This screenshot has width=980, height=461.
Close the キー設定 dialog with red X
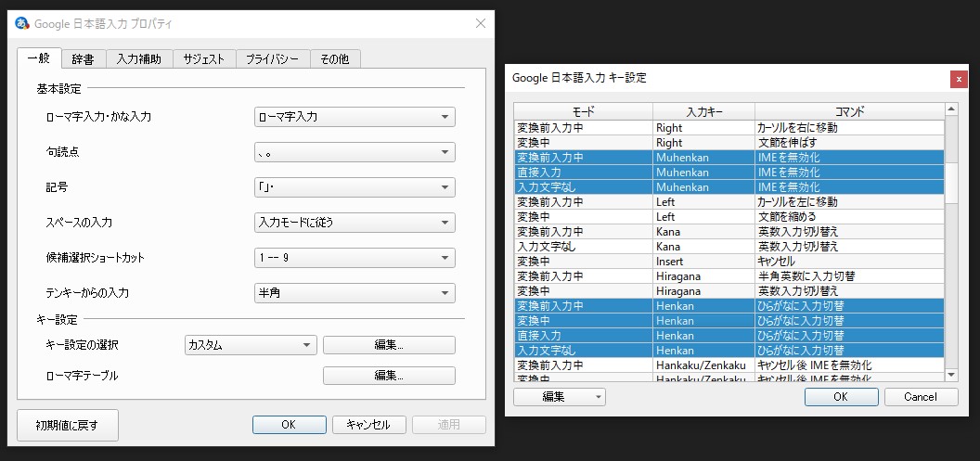tap(959, 79)
